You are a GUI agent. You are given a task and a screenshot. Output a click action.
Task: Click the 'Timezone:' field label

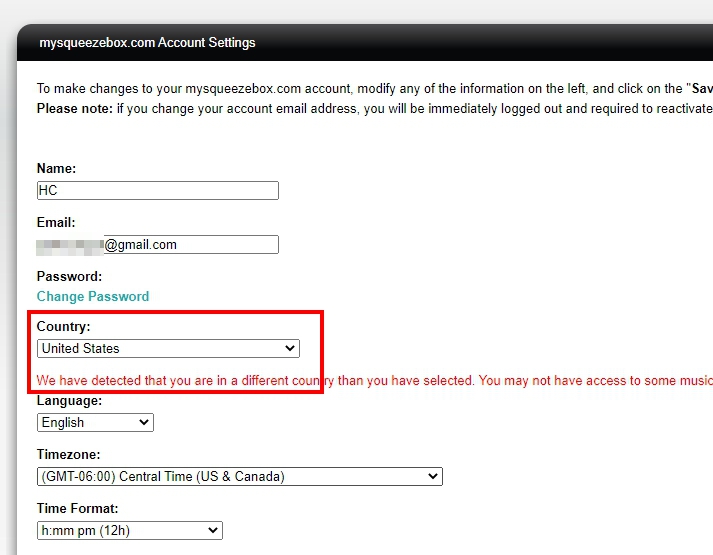tap(69, 455)
